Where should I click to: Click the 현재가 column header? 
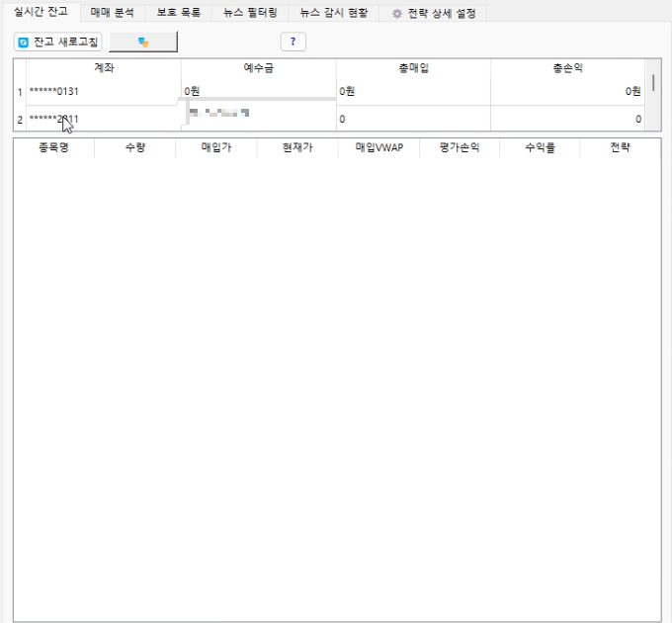click(x=297, y=147)
